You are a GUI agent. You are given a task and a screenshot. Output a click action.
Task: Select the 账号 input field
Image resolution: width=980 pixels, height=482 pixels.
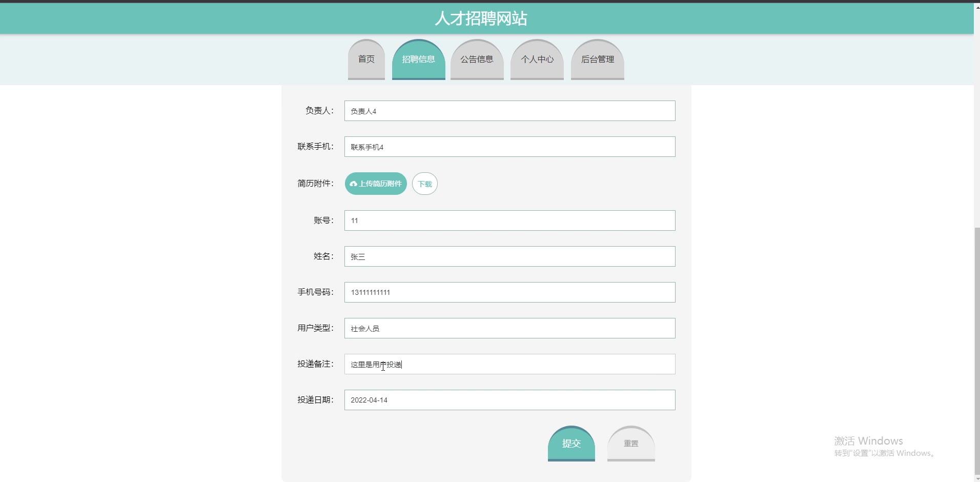[x=510, y=220]
